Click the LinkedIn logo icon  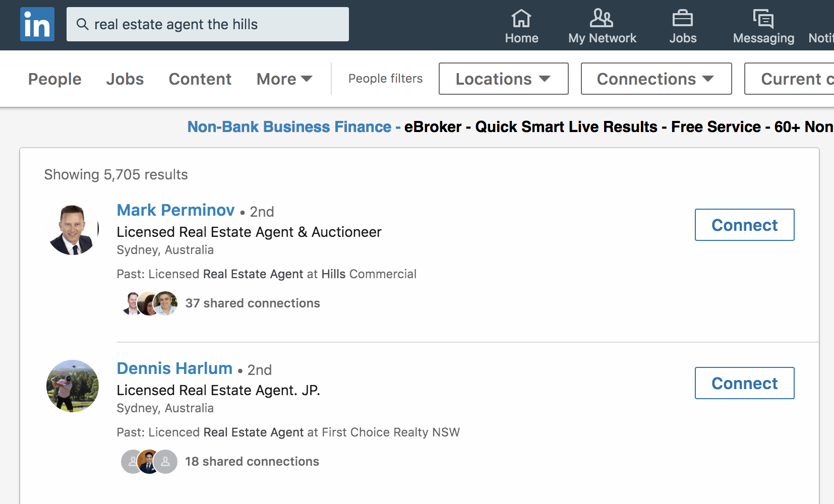coord(37,24)
